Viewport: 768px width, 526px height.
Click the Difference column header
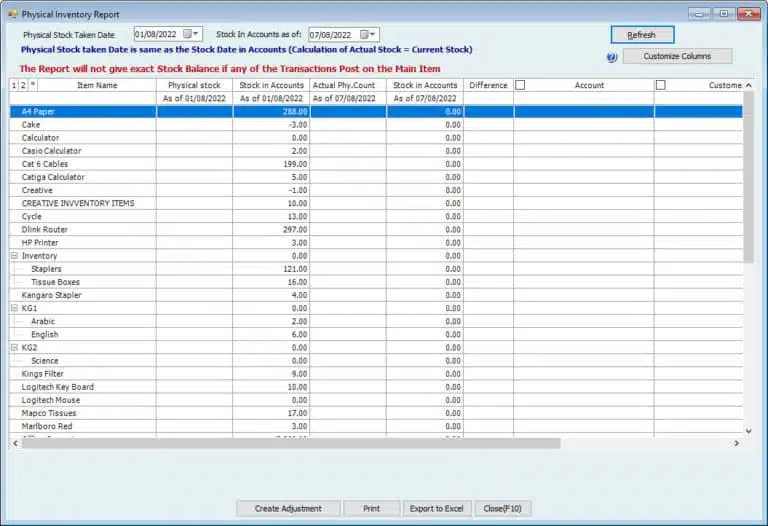(488, 86)
